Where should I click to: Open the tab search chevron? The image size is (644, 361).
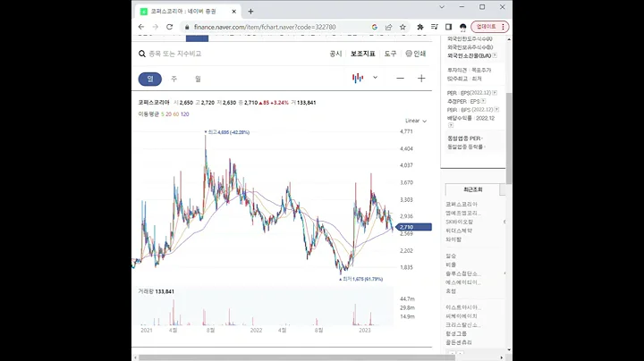click(442, 7)
